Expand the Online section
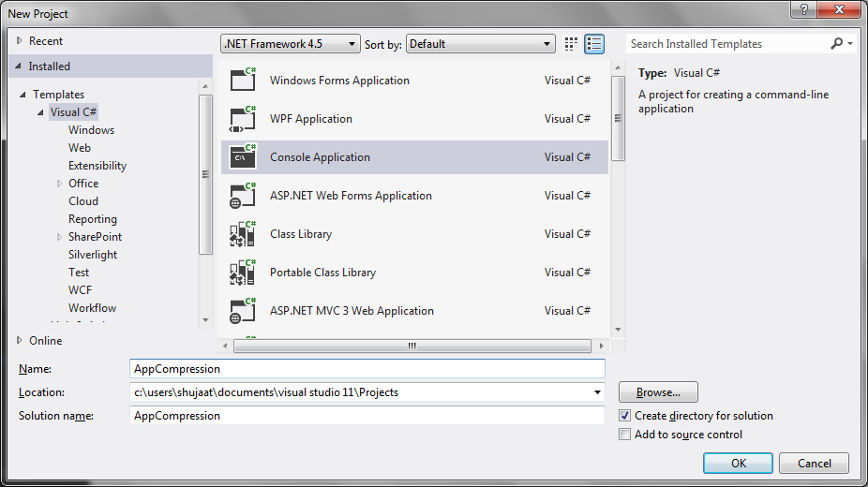868x487 pixels. coord(20,340)
